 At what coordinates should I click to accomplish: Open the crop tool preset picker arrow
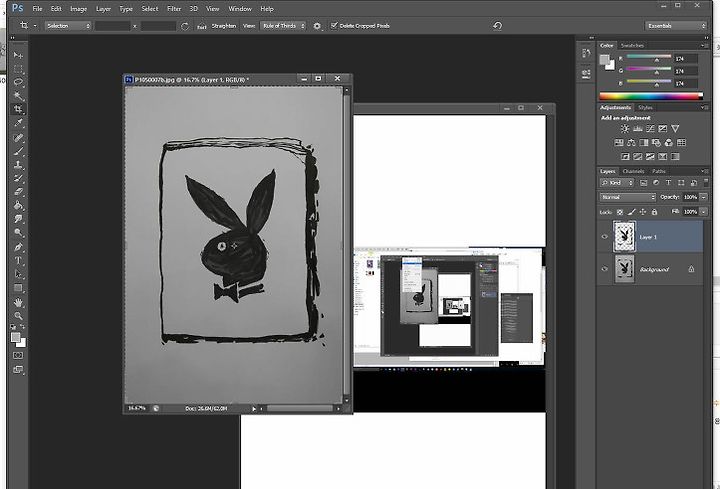(x=35, y=26)
